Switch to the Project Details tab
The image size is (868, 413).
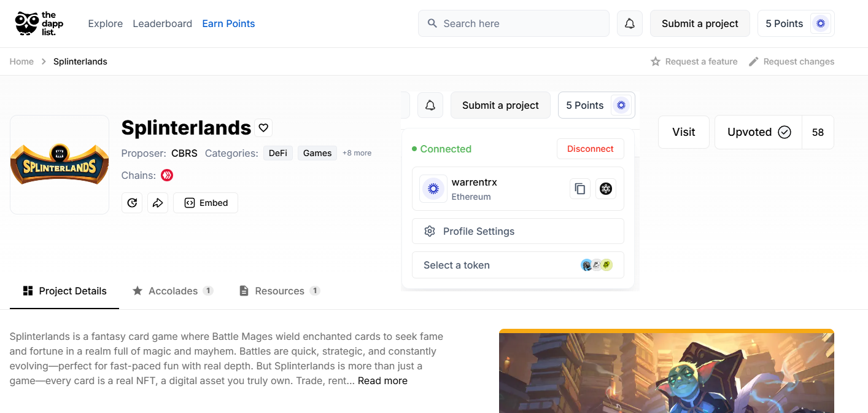64,291
